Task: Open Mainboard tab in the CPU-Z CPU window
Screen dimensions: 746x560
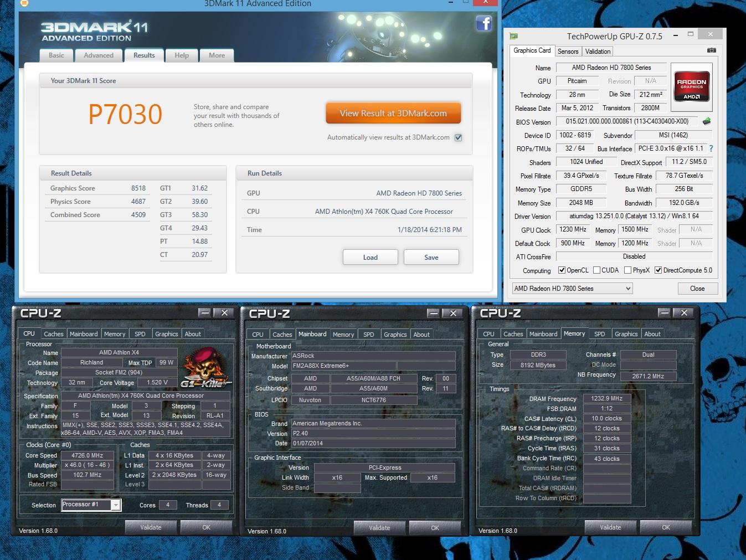Action: 84,334
